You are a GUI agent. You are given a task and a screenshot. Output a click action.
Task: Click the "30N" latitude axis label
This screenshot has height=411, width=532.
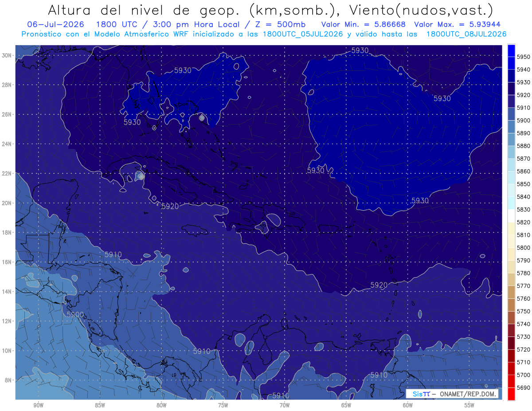pos(7,55)
